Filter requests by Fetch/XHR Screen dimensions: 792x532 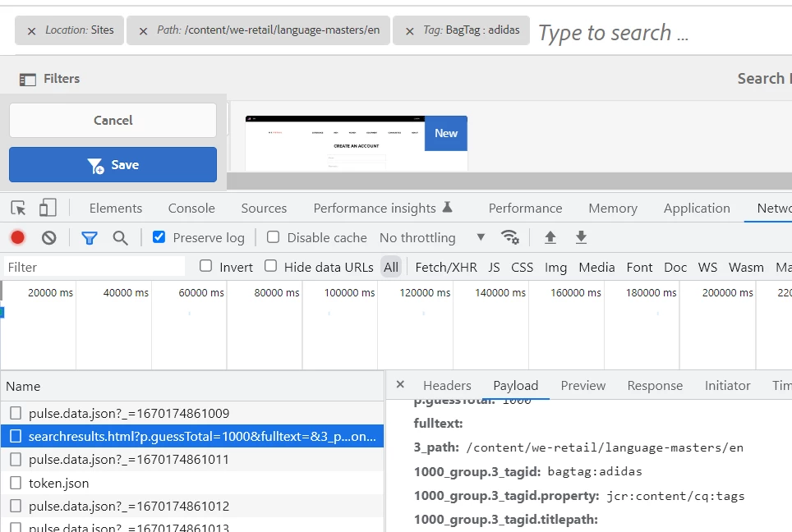point(446,267)
